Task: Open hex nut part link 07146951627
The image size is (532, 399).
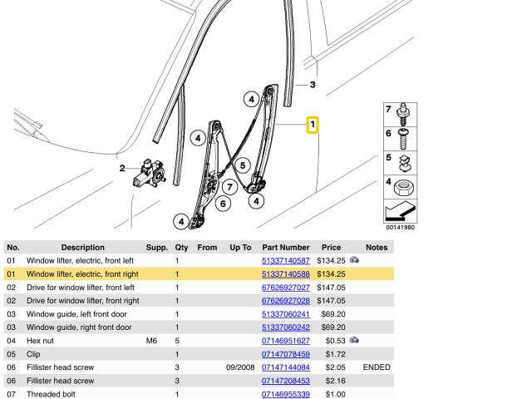Action: pos(285,341)
